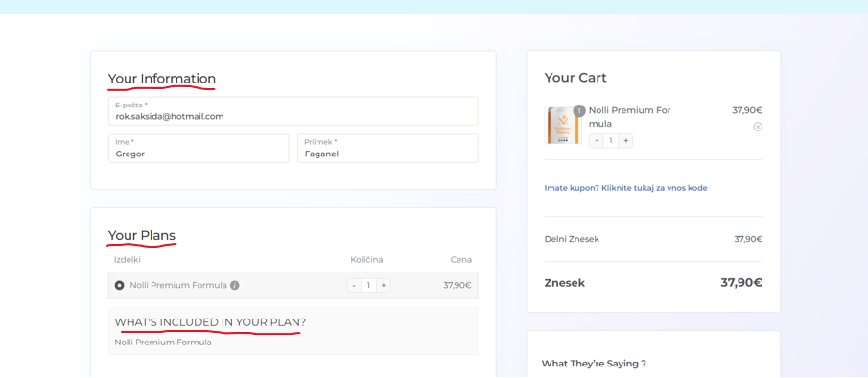Click the Delni Znesek label
This screenshot has width=868, height=378.
(572, 239)
